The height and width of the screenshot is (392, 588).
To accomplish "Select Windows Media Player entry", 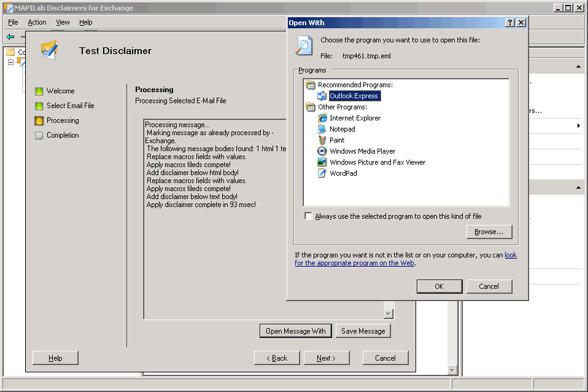I will coord(362,151).
